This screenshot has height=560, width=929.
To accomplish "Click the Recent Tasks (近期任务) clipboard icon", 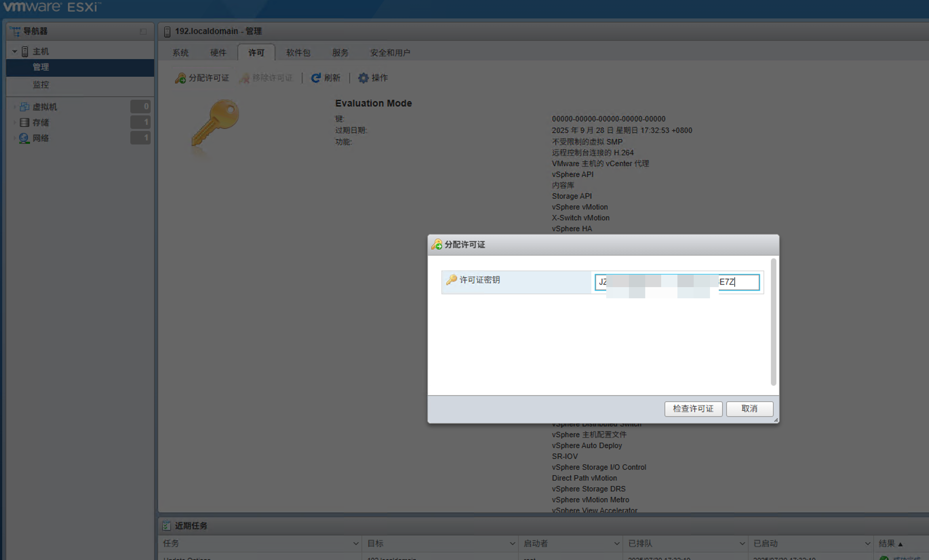I will [167, 525].
